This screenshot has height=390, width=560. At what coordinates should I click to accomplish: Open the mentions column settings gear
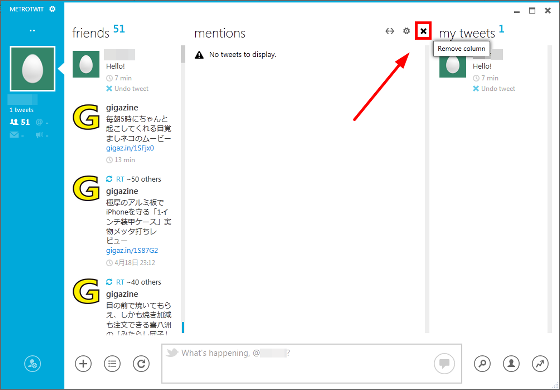(x=406, y=31)
